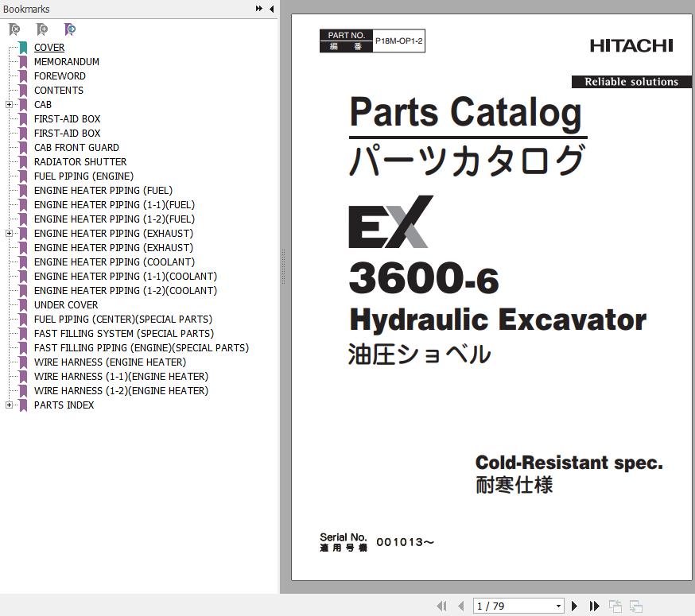The height and width of the screenshot is (616, 695).
Task: Click the serial number 001013~ text
Action: pos(405,542)
